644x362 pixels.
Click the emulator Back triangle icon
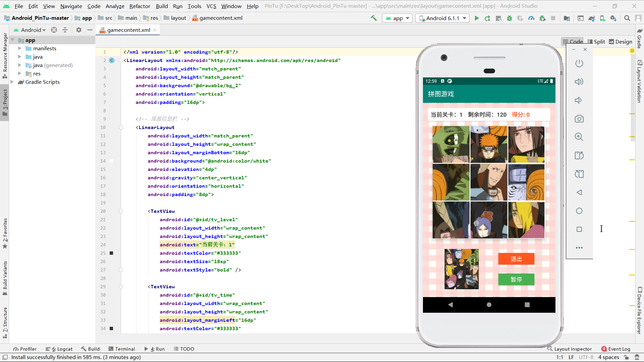pos(579,192)
